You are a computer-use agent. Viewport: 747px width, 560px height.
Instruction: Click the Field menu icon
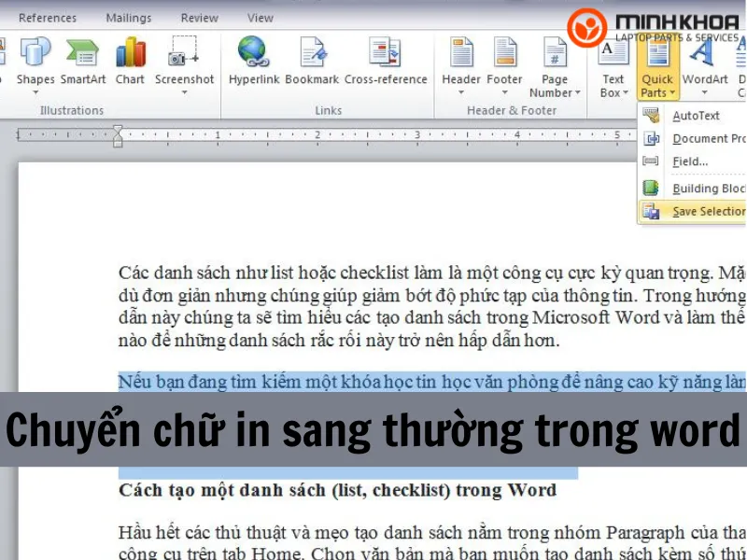coord(651,161)
